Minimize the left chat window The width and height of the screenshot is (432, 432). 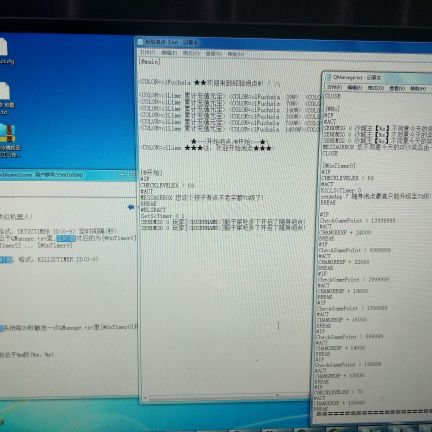tap(122, 174)
